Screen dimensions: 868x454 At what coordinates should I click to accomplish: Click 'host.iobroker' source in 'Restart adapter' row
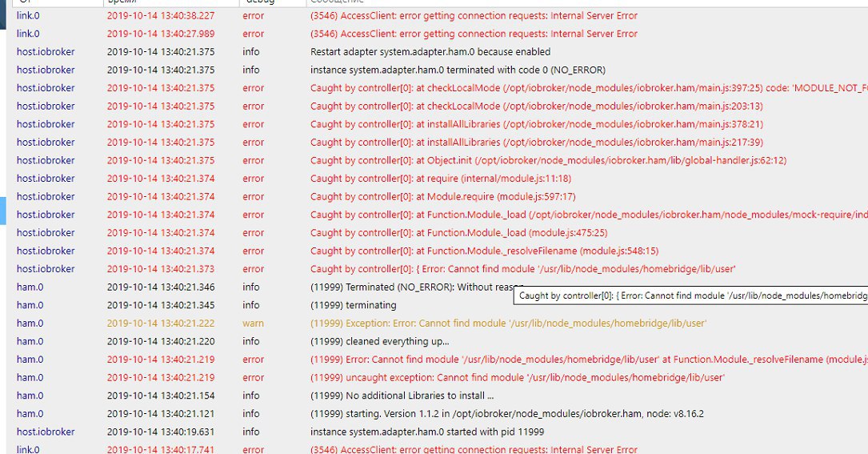point(46,51)
